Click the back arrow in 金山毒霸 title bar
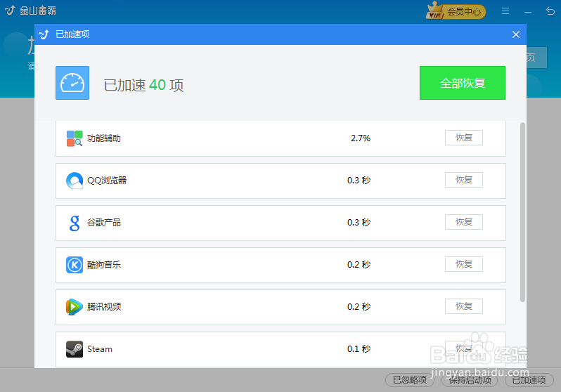 [550, 11]
